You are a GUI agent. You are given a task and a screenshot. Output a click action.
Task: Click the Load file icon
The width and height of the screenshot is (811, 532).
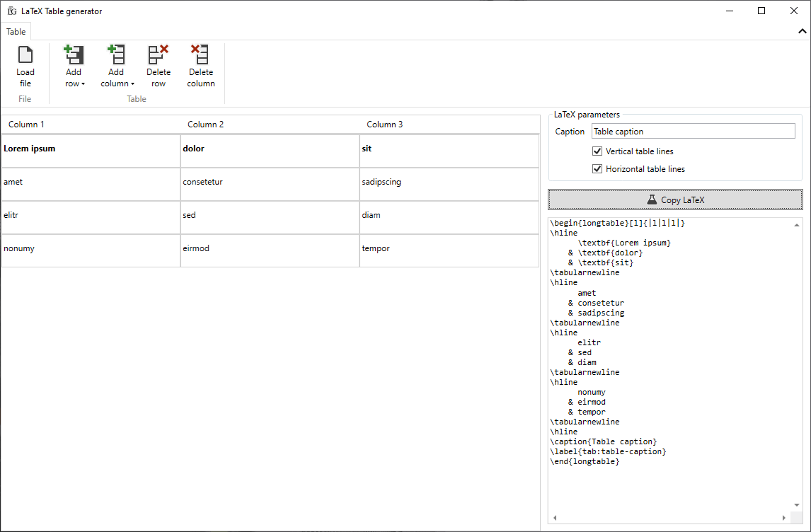[25, 54]
